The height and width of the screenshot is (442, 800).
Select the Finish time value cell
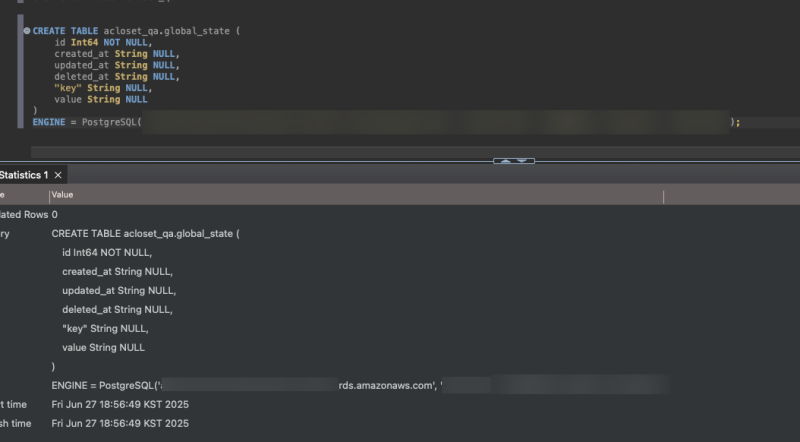[120, 423]
